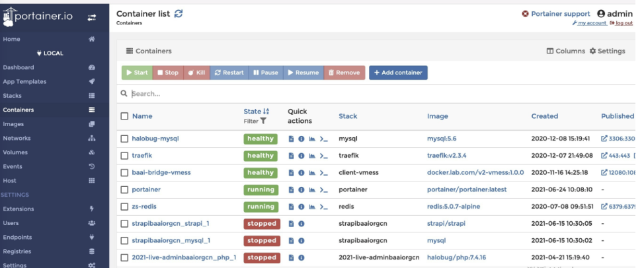
Task: Open inspect icon for zs-redis
Action: (x=301, y=207)
